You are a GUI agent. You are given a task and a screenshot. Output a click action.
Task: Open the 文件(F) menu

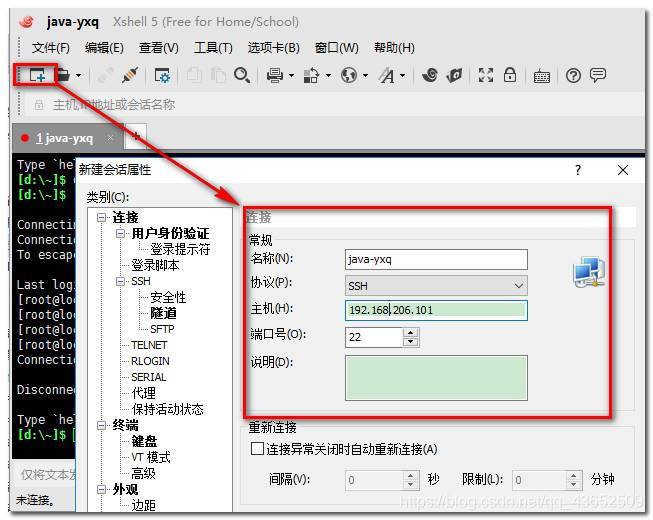[51, 48]
